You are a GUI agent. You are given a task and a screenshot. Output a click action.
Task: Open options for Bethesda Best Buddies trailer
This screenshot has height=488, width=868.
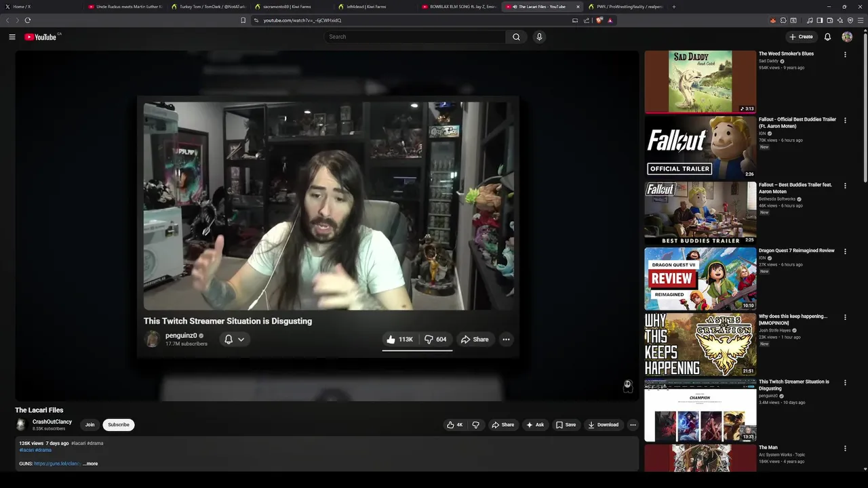[x=845, y=186]
